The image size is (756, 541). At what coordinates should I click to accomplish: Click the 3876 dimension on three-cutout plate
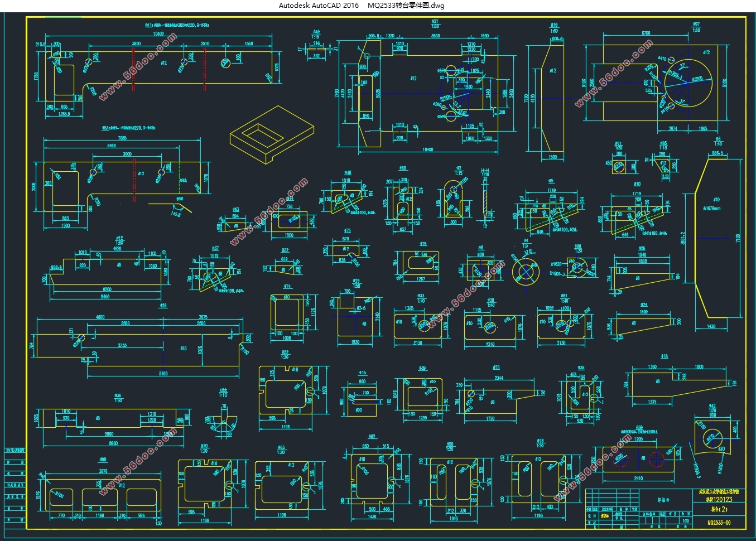tap(103, 471)
